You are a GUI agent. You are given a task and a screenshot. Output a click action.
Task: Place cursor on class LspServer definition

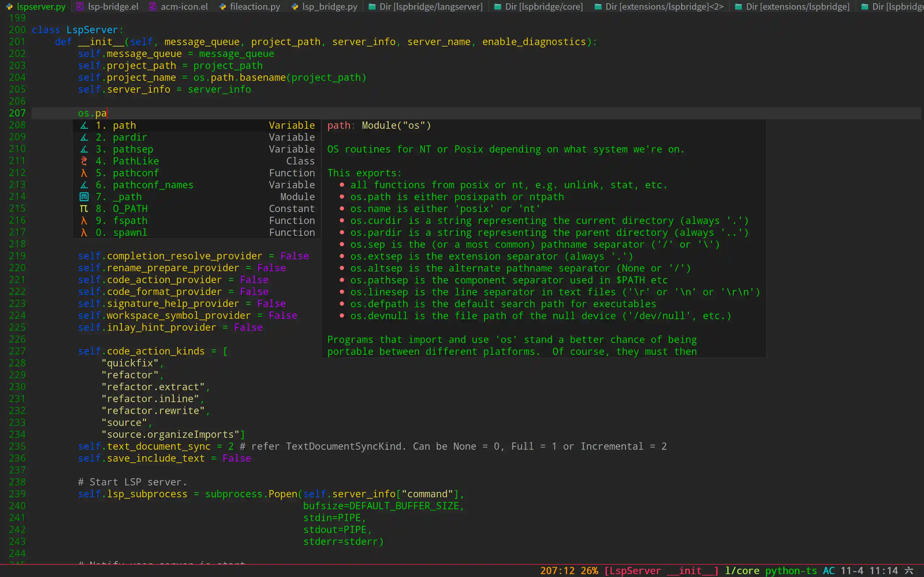pyautogui.click(x=92, y=30)
